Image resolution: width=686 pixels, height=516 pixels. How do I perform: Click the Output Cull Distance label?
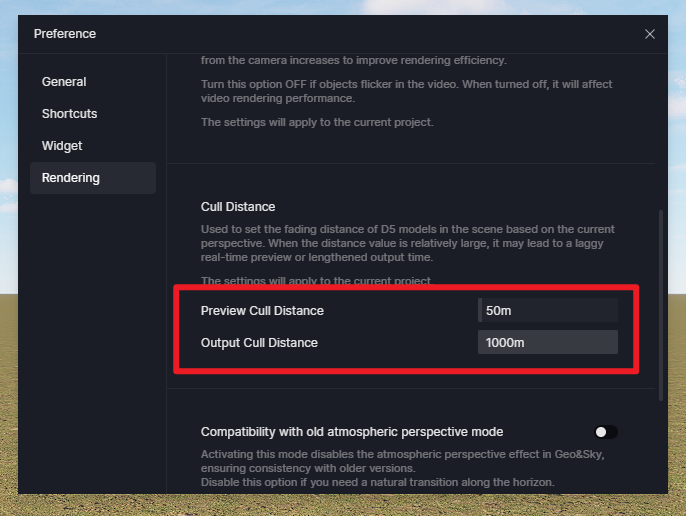[x=259, y=343]
